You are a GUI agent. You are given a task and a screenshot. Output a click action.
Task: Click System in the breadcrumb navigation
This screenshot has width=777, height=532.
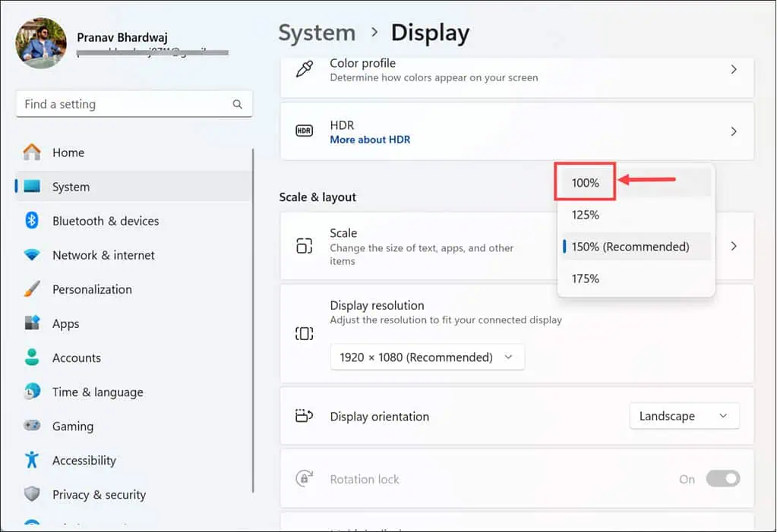pos(317,33)
